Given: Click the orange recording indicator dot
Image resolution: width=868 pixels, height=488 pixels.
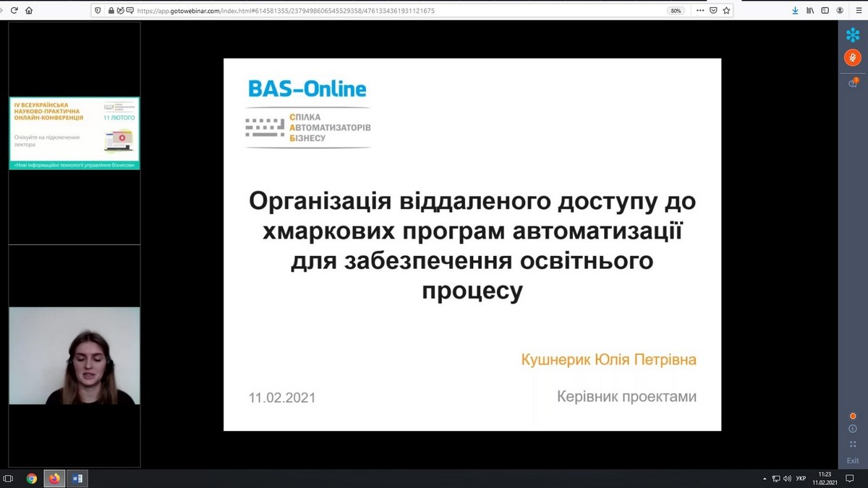Looking at the screenshot, I should coord(853,416).
